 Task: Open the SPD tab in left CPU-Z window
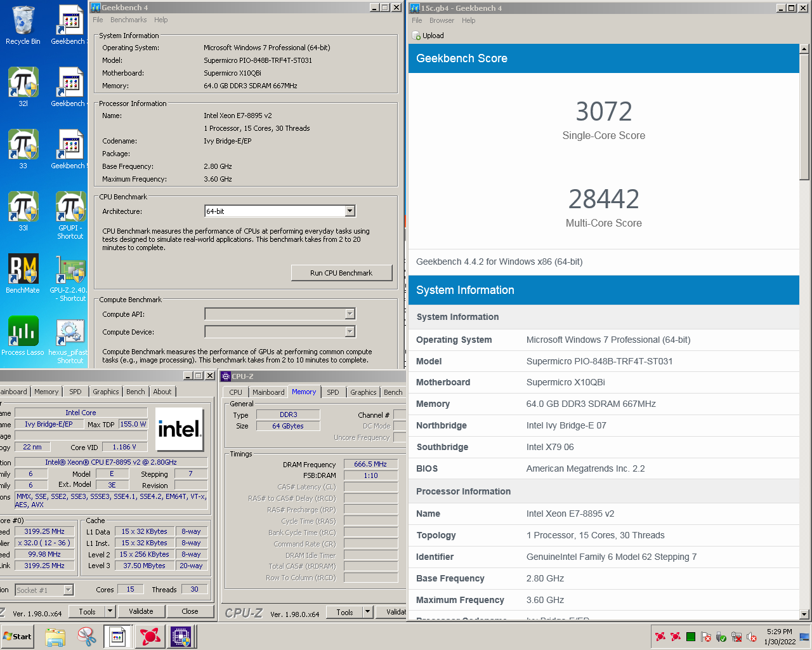(75, 392)
